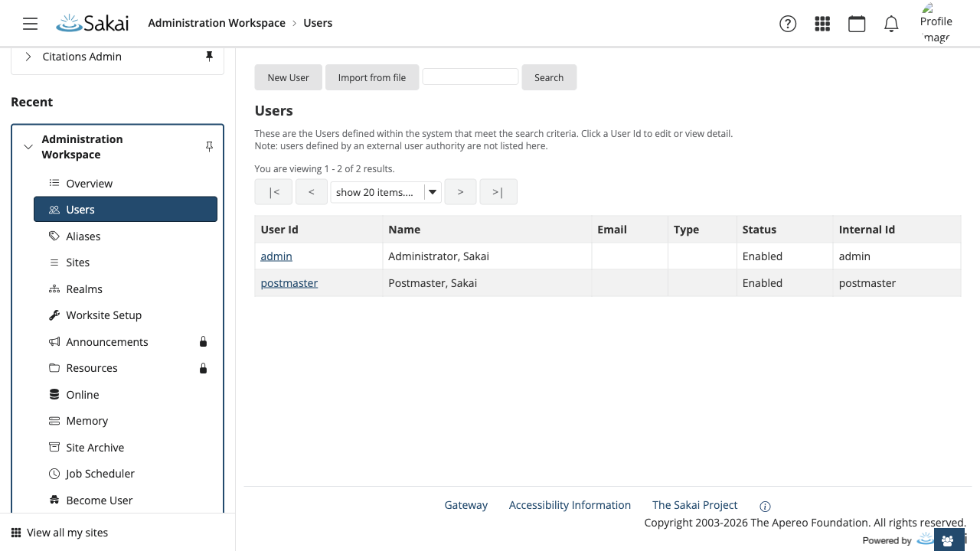Open the Memory tool
The height and width of the screenshot is (551, 980).
(x=126, y=421)
